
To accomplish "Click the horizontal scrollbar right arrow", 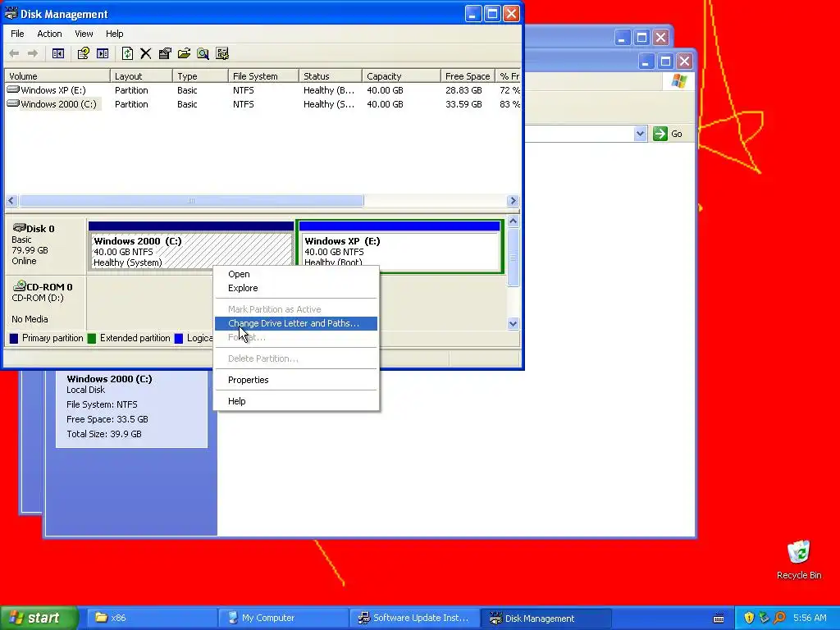I will 513,201.
